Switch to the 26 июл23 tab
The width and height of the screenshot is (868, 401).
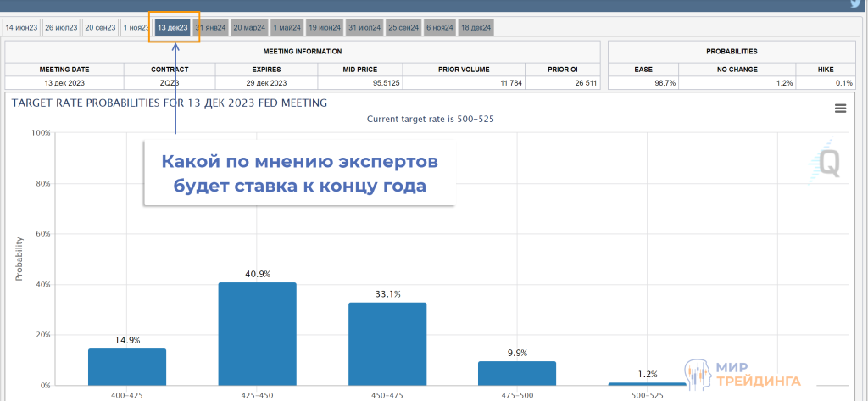pyautogui.click(x=61, y=28)
